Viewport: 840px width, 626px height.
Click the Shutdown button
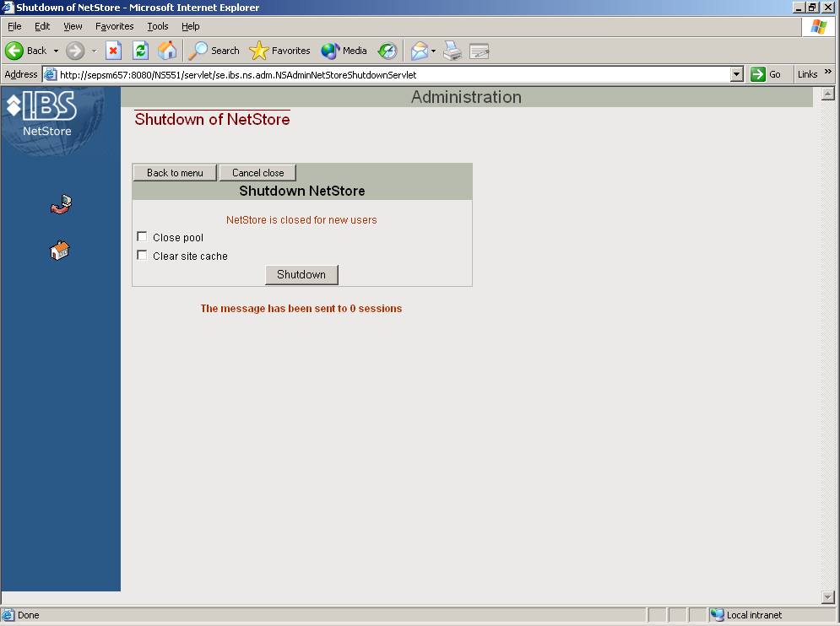(301, 275)
